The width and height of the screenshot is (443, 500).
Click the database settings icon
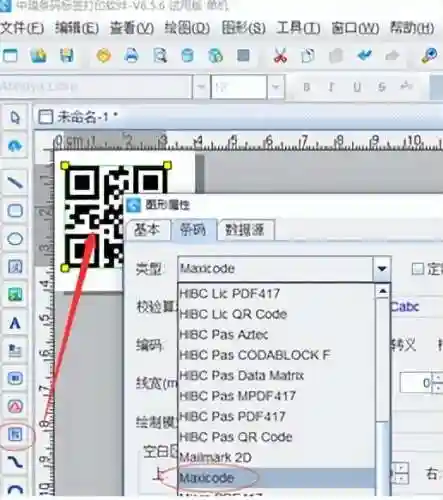coord(215,56)
